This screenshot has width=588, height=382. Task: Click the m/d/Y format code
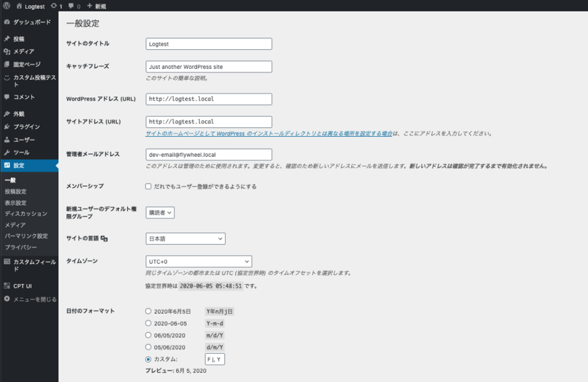[215, 335]
